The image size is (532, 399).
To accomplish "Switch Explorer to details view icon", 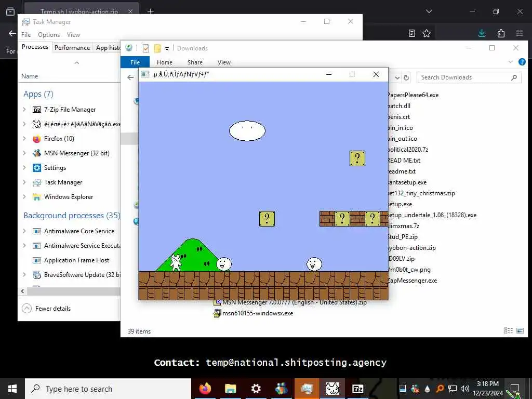I will [508, 330].
